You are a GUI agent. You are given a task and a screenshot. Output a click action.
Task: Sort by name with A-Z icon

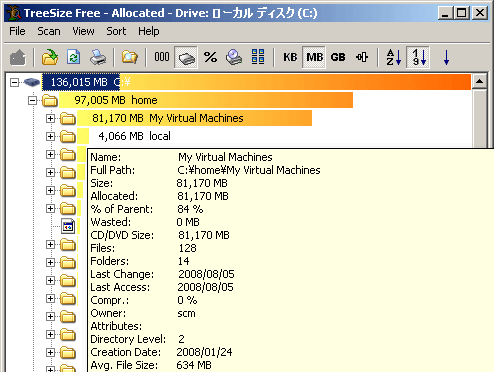(394, 57)
